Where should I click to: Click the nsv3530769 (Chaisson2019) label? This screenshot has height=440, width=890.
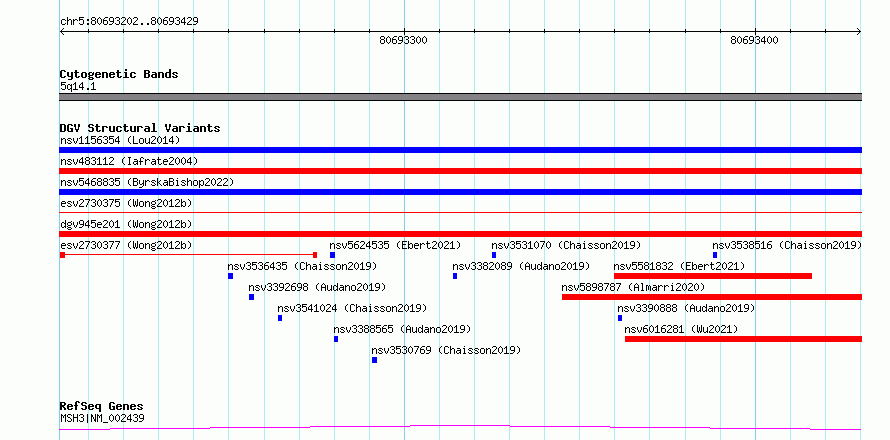point(446,350)
